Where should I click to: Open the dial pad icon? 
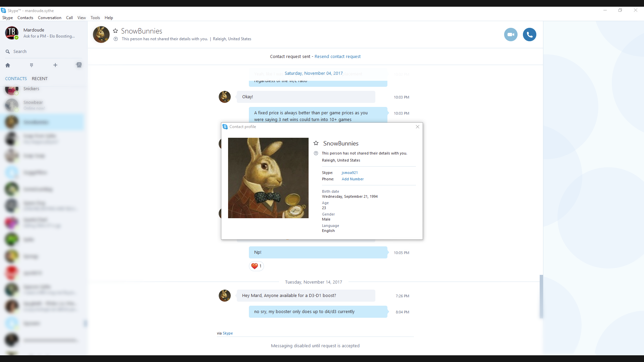pos(32,65)
